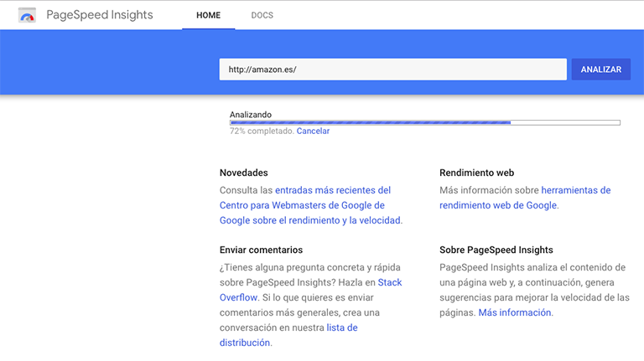644x361 pixels.
Task: Open the 'lista de distribución' link
Action: 342,327
